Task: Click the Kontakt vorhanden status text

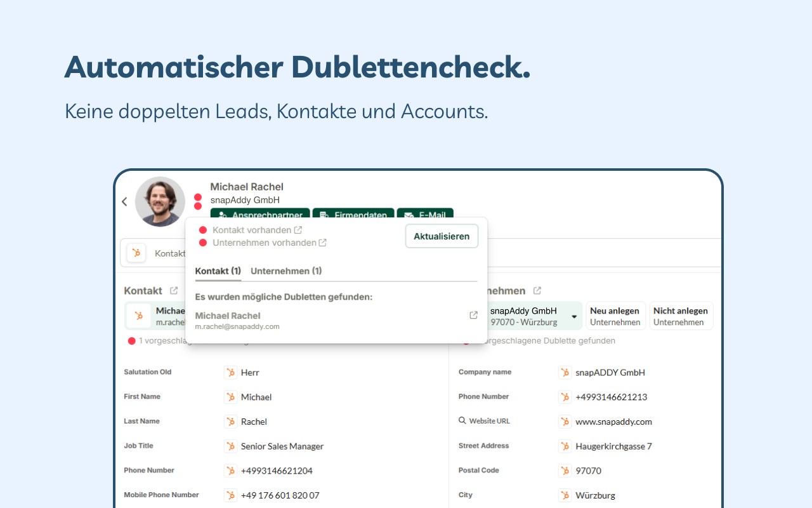Action: (252, 230)
